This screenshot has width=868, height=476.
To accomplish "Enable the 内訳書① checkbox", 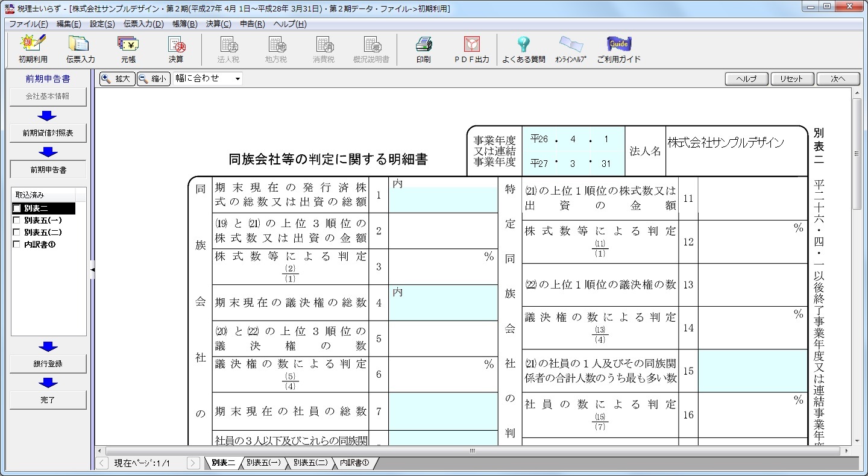I will [x=17, y=245].
